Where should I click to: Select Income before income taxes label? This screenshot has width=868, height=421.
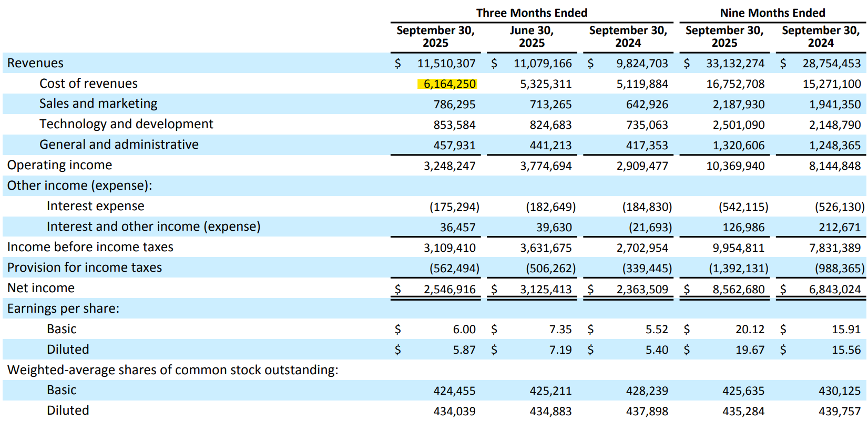coord(90,247)
